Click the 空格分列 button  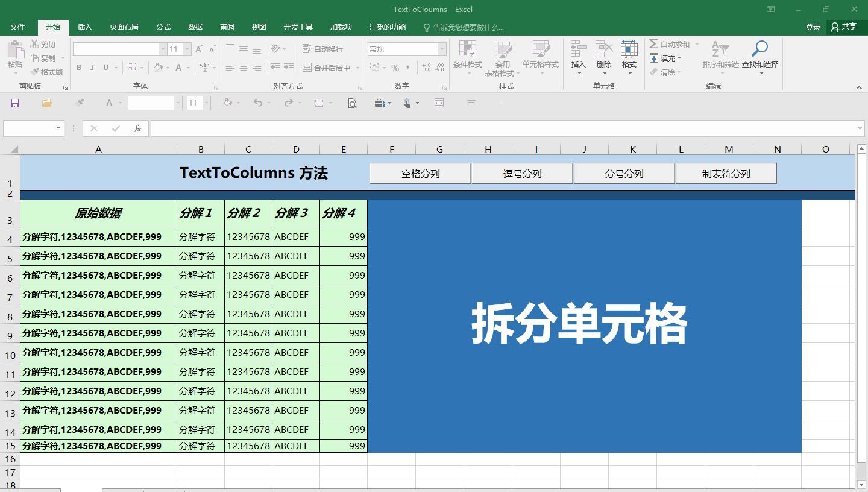point(420,173)
